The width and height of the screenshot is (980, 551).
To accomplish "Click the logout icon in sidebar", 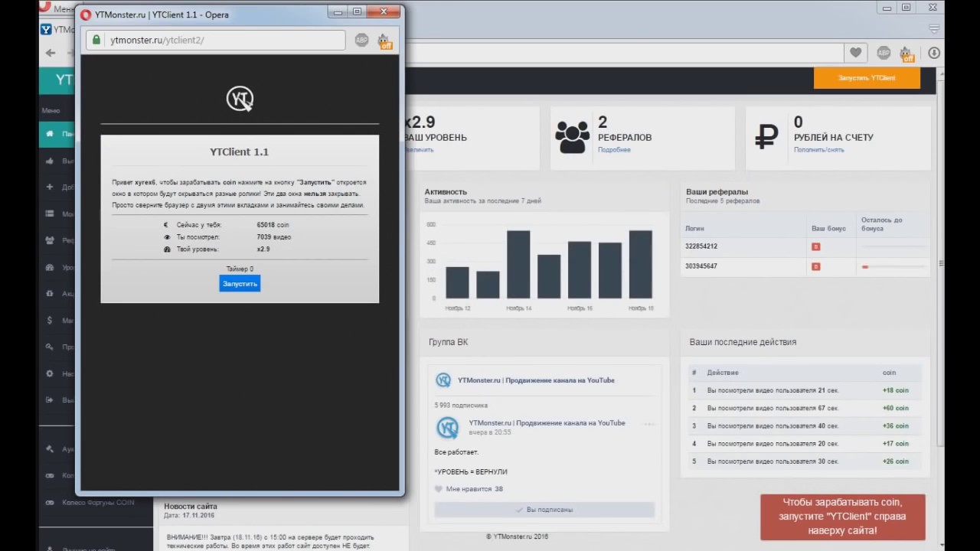I will click(49, 399).
